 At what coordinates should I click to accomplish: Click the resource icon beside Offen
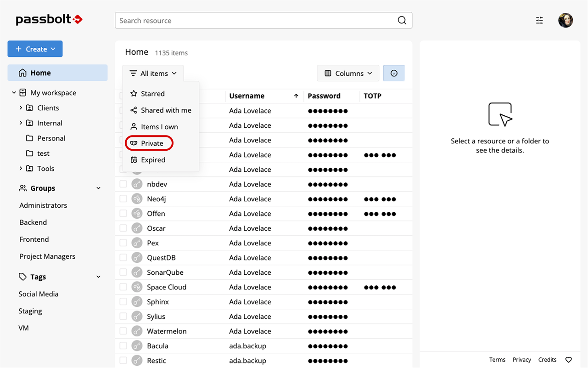click(136, 214)
